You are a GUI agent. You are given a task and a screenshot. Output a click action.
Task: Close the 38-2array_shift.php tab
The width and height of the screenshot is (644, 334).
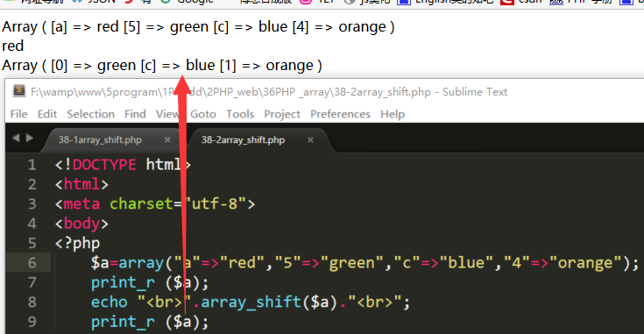(310, 139)
